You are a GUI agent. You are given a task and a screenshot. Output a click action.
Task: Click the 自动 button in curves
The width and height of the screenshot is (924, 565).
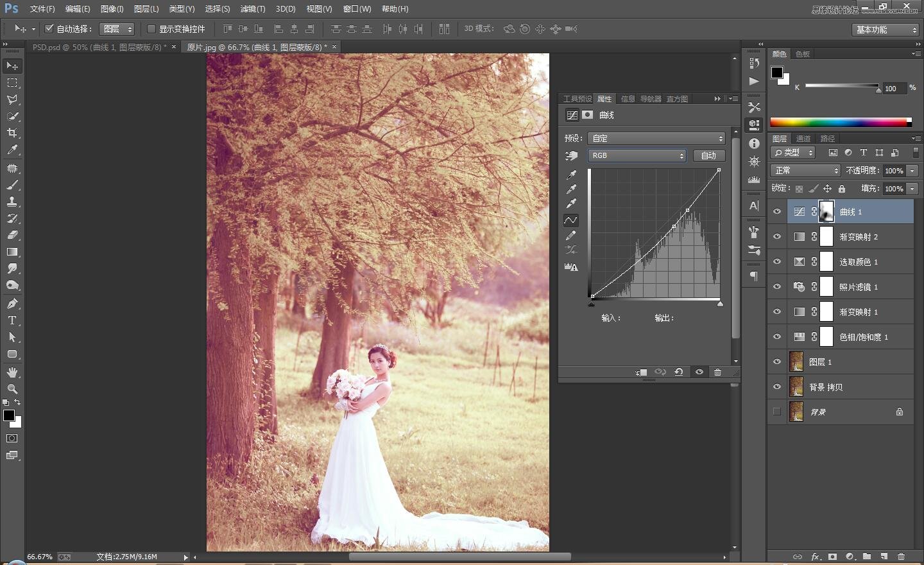point(708,155)
